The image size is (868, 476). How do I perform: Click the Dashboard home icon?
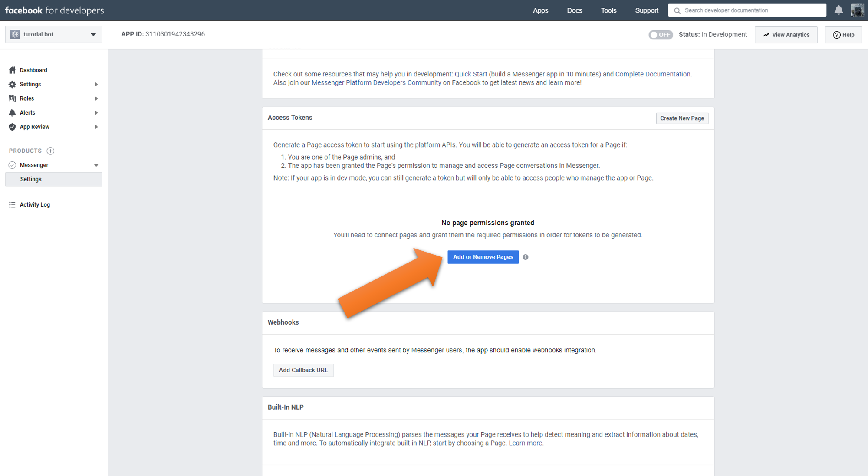point(12,70)
